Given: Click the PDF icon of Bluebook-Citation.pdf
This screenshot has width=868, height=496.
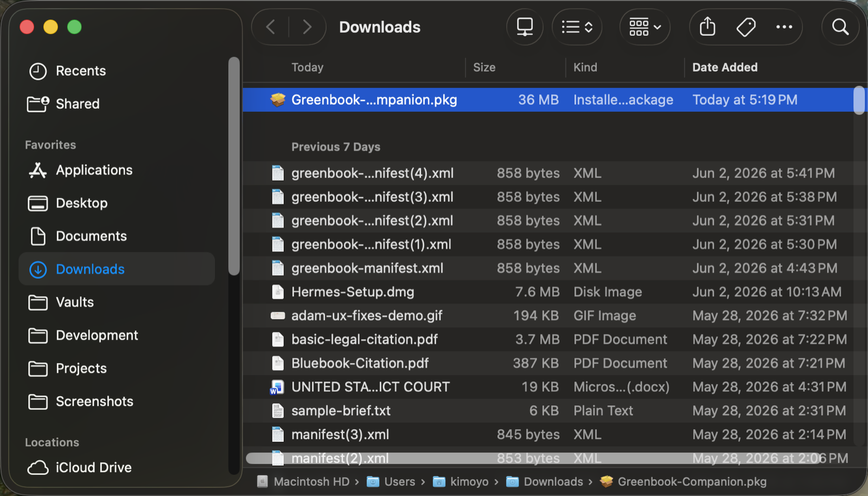Looking at the screenshot, I should (278, 363).
